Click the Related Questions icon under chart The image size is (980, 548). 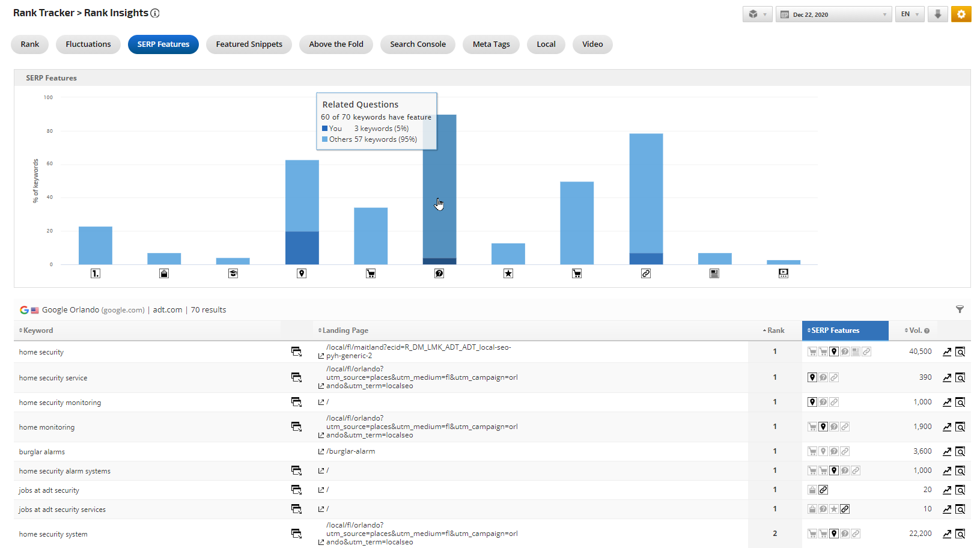[439, 273]
